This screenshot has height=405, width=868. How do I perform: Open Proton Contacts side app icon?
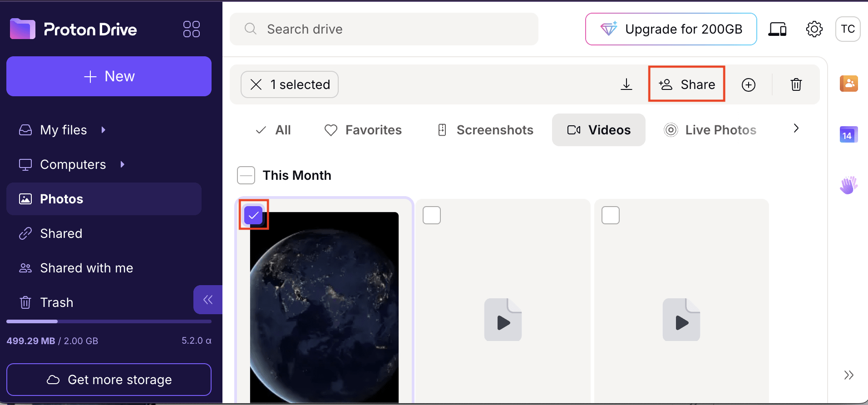[848, 84]
